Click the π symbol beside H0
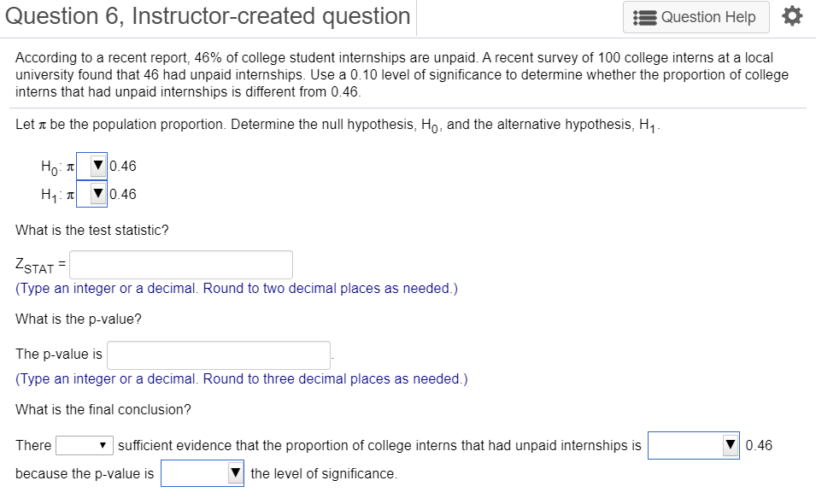The width and height of the screenshot is (816, 504). (72, 166)
